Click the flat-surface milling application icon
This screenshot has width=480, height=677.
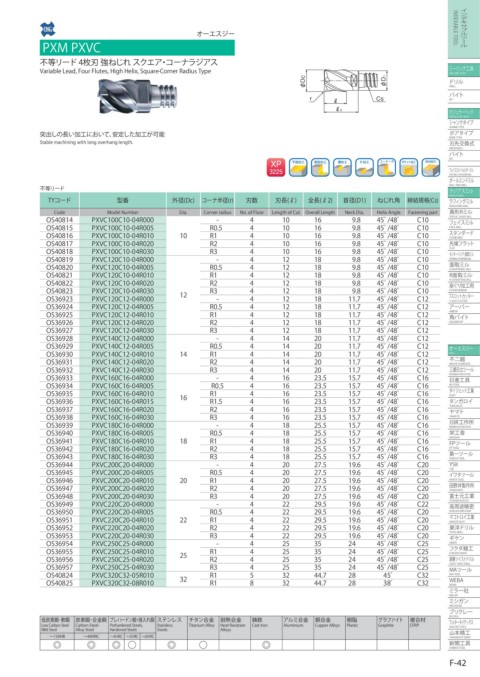(298, 168)
